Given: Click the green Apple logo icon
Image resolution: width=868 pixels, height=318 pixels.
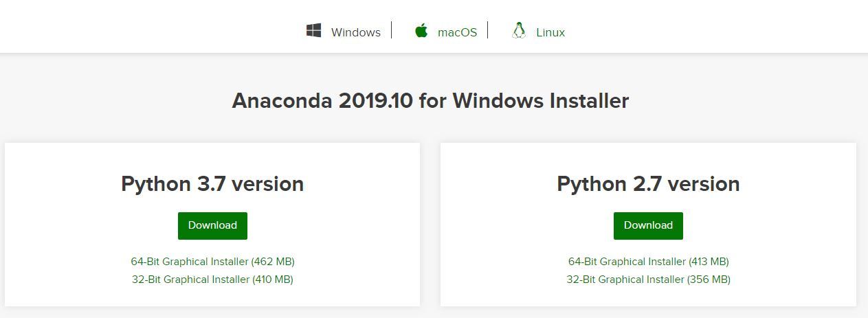Looking at the screenshot, I should click(421, 31).
